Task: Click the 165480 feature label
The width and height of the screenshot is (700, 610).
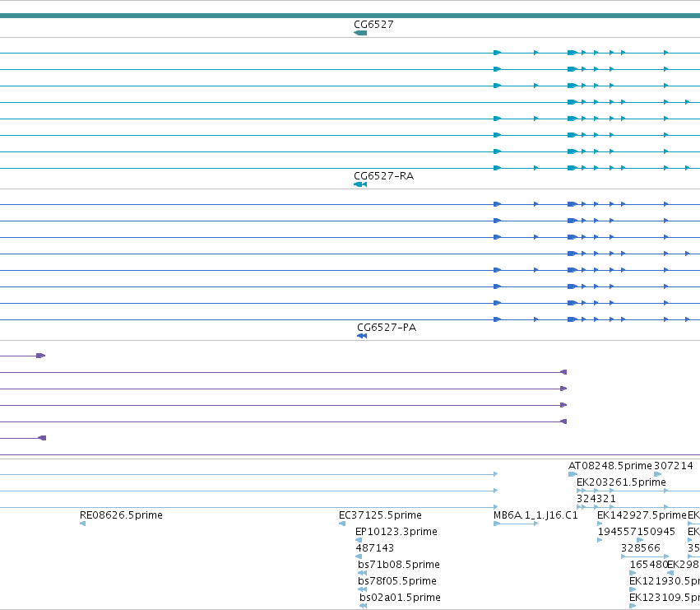Action: (x=649, y=565)
